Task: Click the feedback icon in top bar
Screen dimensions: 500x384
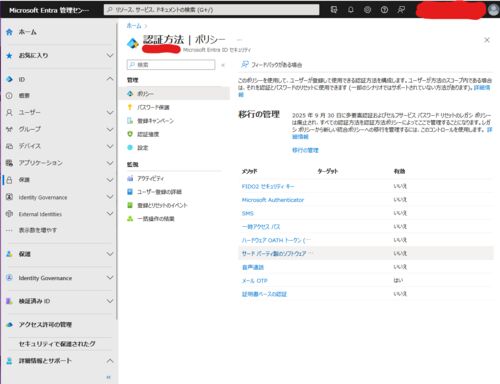Action: tap(401, 10)
